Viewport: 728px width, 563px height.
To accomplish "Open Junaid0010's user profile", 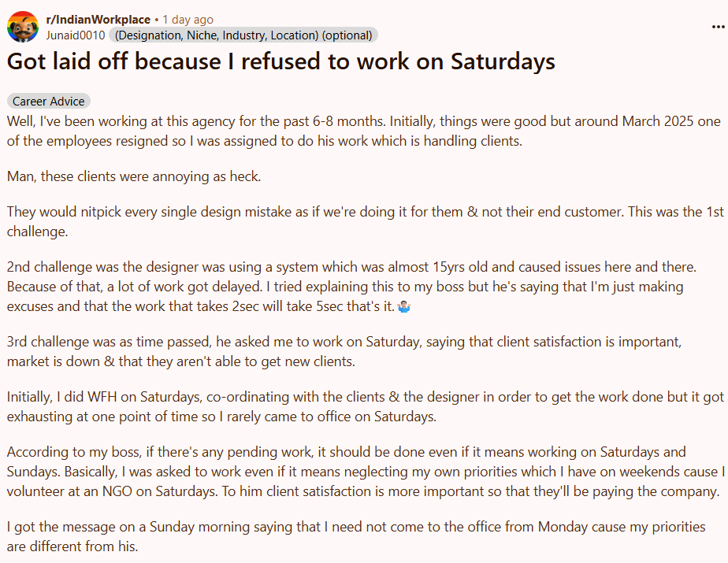I will coord(76,35).
